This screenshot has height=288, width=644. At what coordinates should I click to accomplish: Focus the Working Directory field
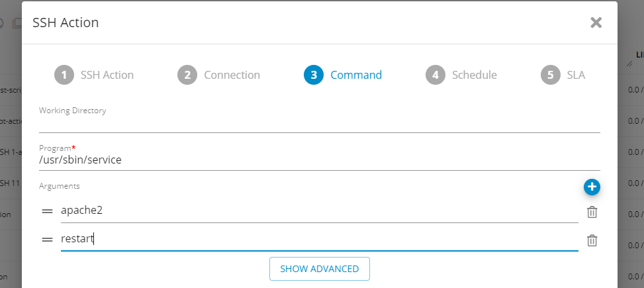[x=319, y=124]
